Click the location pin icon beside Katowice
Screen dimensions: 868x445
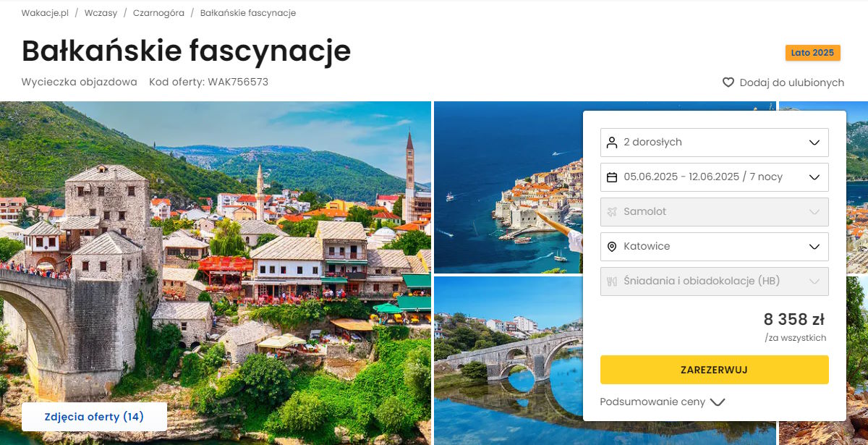pyautogui.click(x=612, y=247)
